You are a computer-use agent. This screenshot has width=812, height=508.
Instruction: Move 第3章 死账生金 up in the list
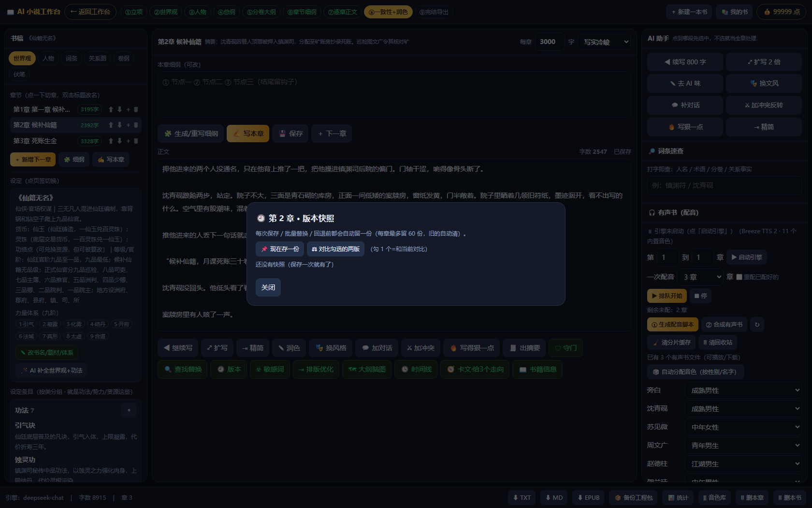click(111, 141)
